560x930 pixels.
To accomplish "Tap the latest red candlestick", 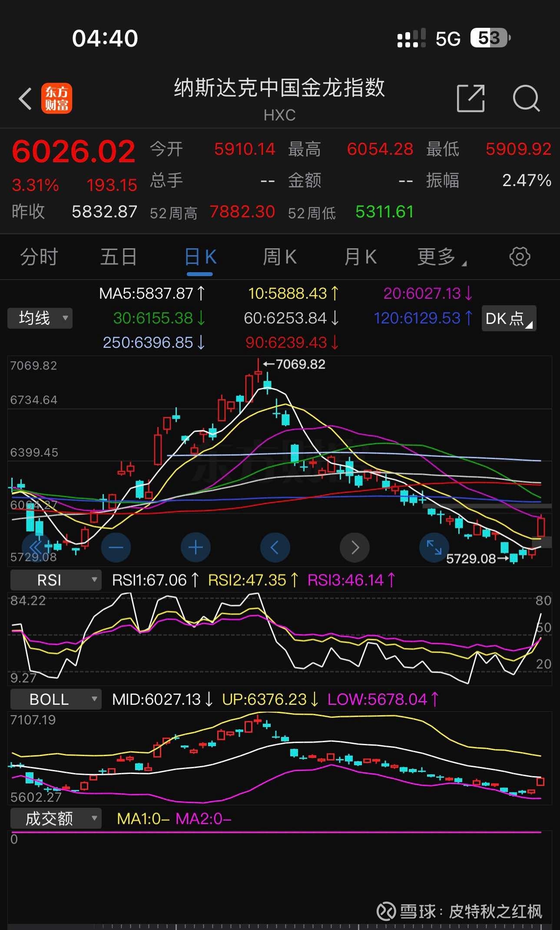I will coord(541,527).
